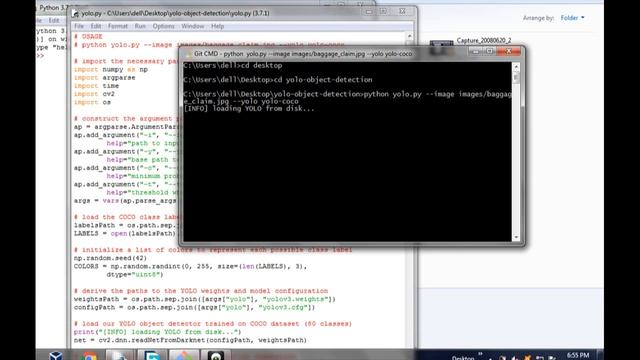Open the Edit menu in yolo.py IDLE window
The width and height of the screenshot is (640, 360).
(96, 26)
